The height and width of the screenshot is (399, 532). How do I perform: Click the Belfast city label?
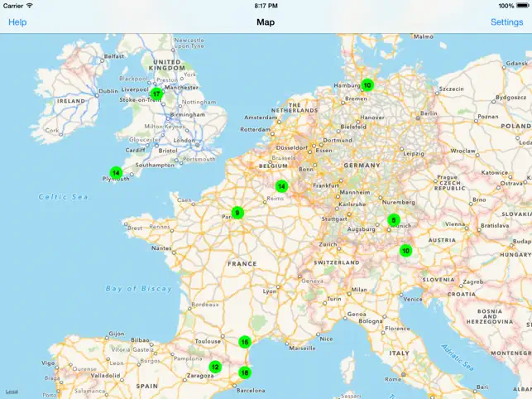pos(114,56)
